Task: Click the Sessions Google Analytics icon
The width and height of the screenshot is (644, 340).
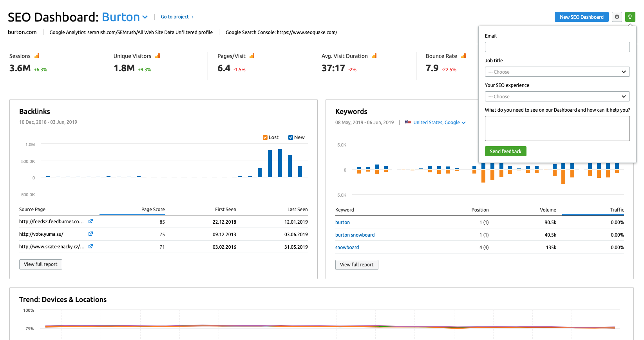Action: click(37, 56)
